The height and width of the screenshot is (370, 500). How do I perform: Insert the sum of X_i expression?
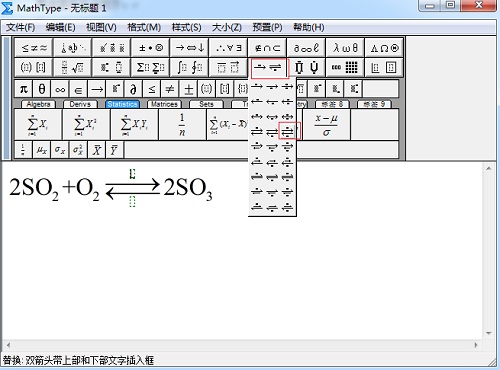pyautogui.click(x=38, y=125)
